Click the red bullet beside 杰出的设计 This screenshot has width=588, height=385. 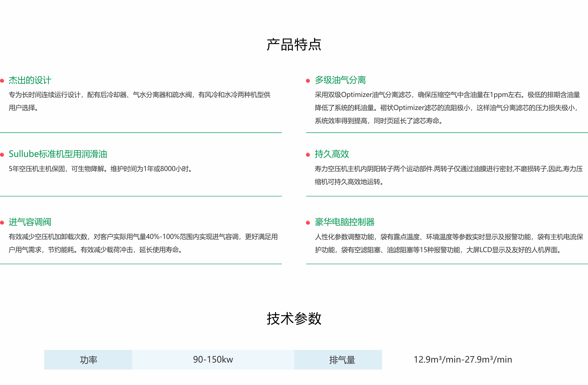2,81
